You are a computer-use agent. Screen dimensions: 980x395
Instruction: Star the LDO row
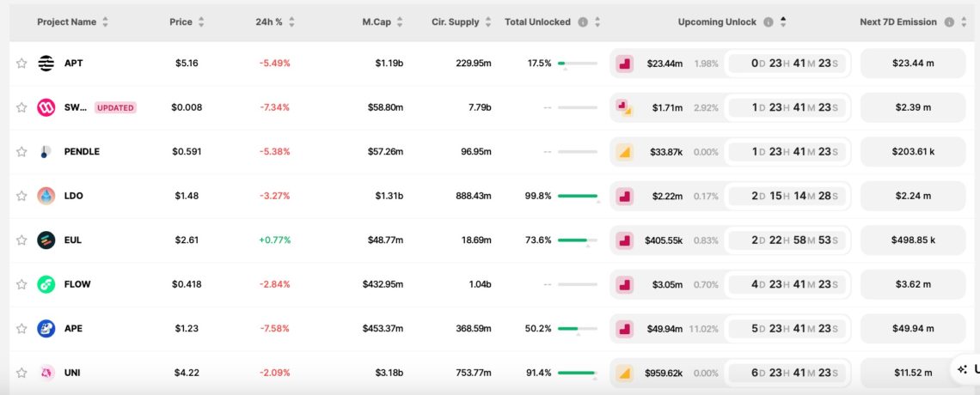click(x=21, y=196)
